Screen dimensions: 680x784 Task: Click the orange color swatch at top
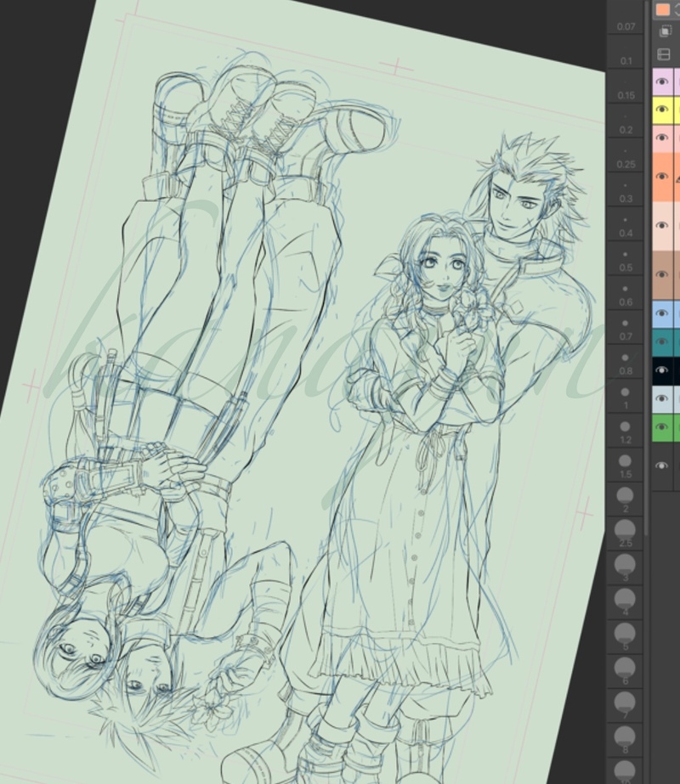(663, 10)
